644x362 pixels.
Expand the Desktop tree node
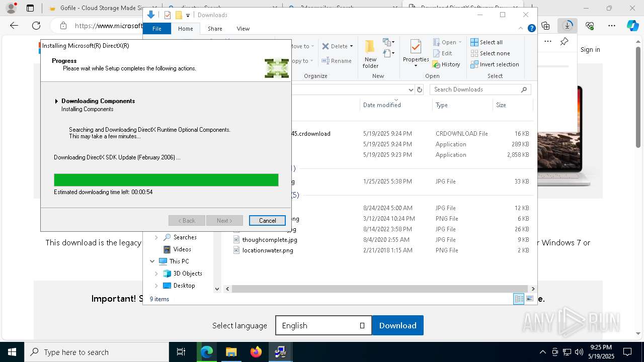(x=156, y=286)
